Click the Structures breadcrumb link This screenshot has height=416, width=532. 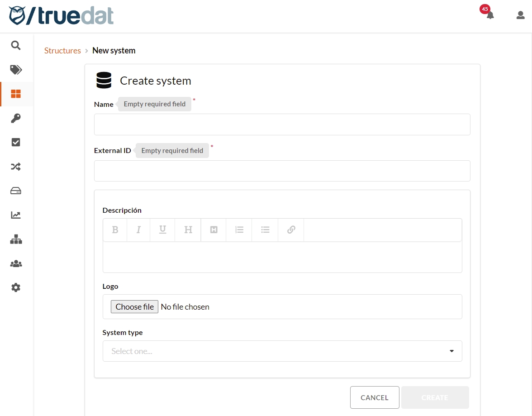click(62, 51)
